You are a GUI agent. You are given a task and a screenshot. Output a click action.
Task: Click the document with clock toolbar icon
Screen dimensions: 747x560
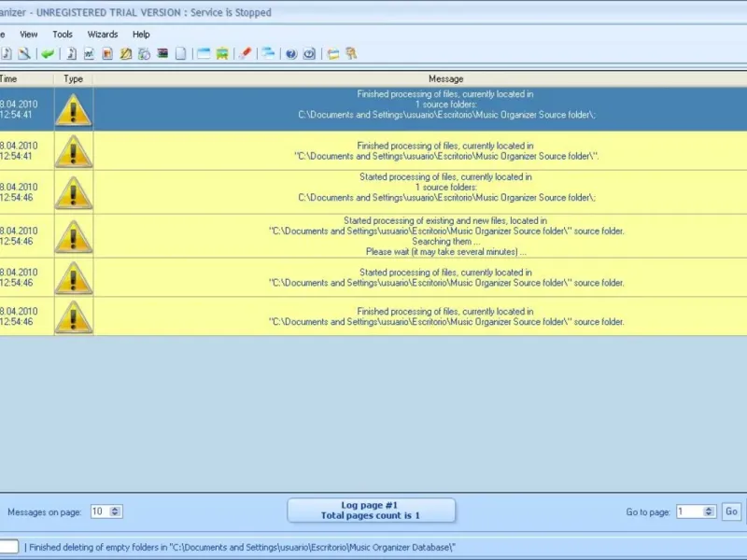pos(144,53)
